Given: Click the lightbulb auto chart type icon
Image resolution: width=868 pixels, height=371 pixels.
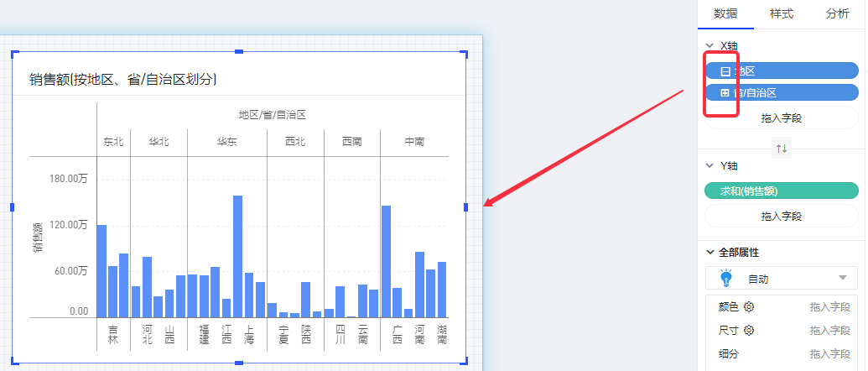Looking at the screenshot, I should [726, 278].
